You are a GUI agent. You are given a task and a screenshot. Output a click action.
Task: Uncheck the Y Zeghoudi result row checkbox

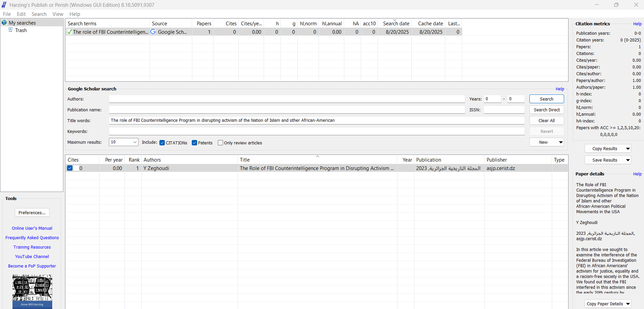point(70,168)
